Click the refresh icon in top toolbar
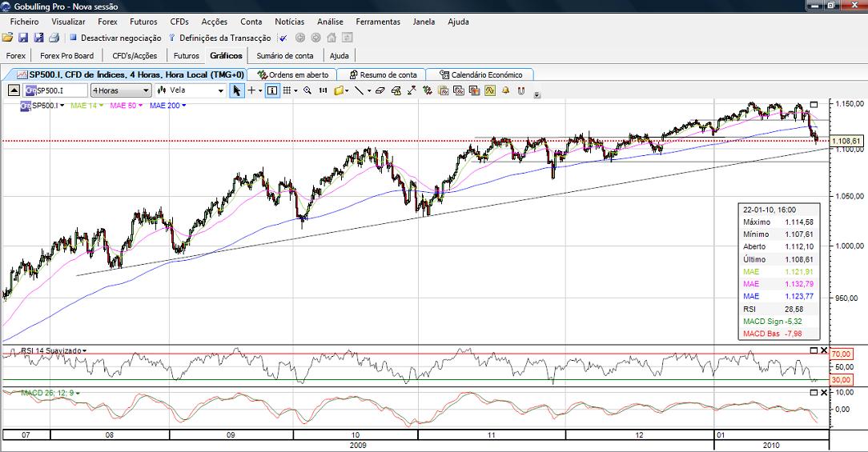This screenshot has width=868, height=452. pos(347,38)
